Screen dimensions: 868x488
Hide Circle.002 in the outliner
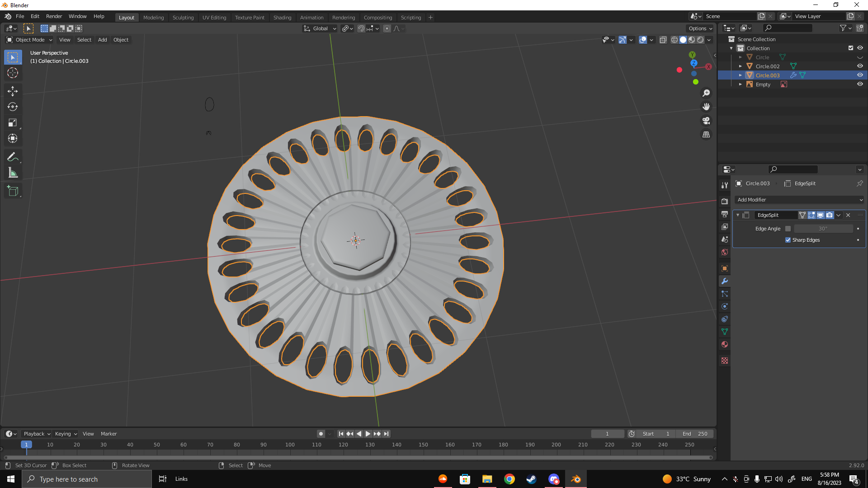860,66
